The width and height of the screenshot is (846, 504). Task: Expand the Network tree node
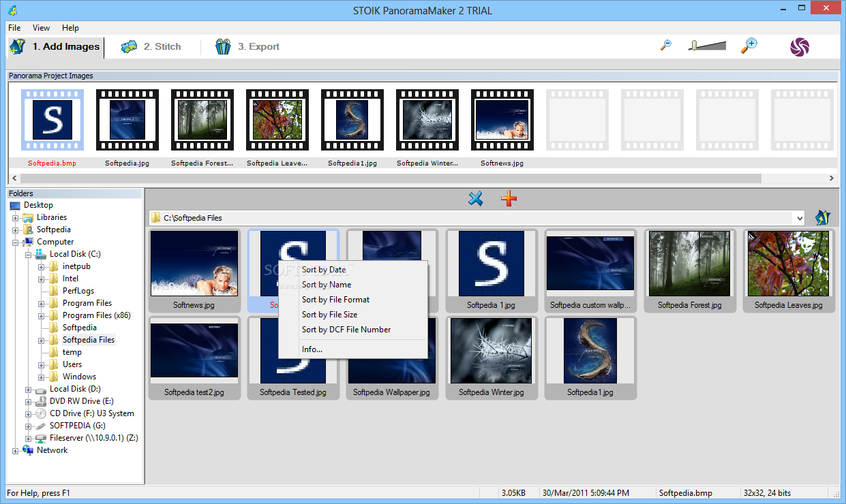pos(16,451)
